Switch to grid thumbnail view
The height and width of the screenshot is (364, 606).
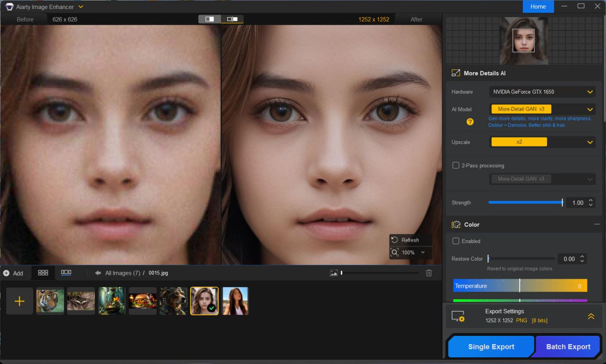[x=43, y=273]
